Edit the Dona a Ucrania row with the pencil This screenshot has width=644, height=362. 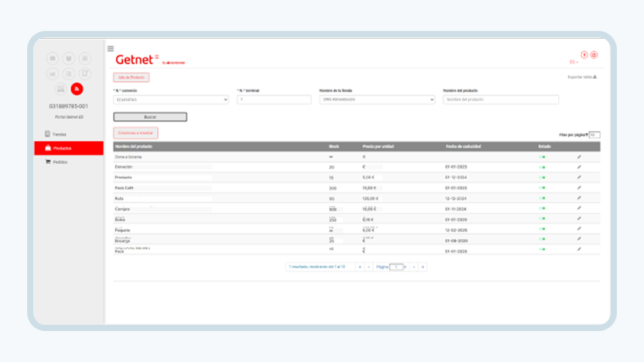pos(579,157)
